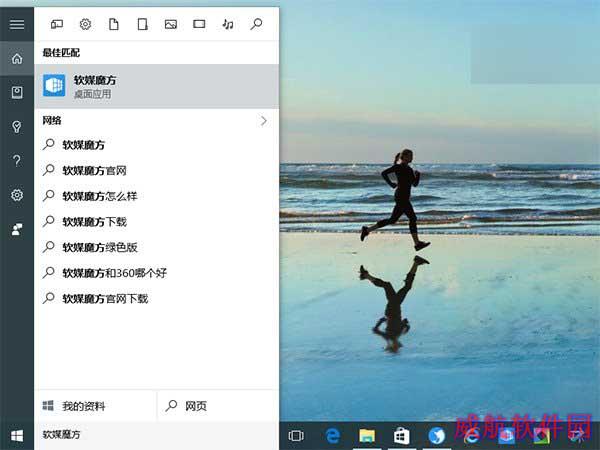Viewport: 600px width, 450px height.
Task: Click the Windows Start button
Action: [x=17, y=435]
